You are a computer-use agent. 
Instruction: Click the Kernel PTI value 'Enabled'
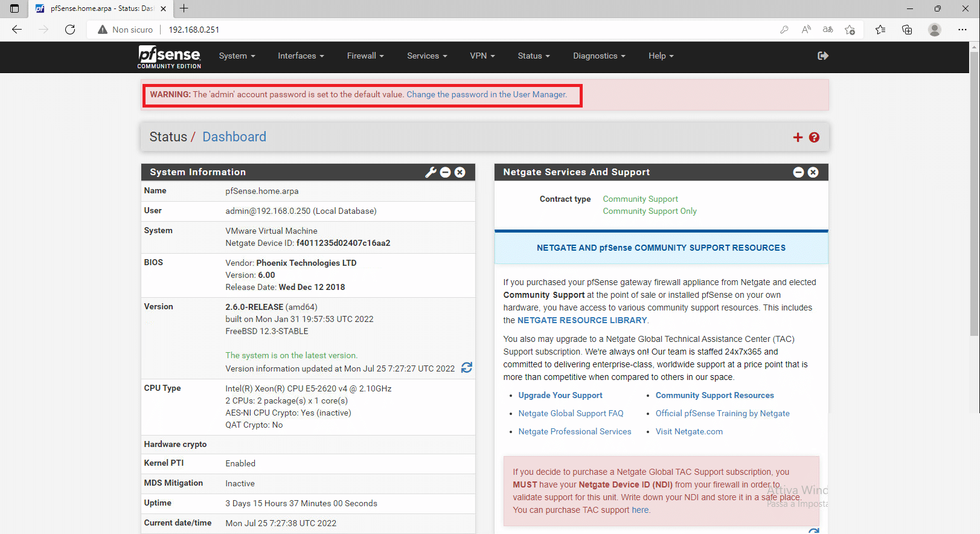[240, 463]
